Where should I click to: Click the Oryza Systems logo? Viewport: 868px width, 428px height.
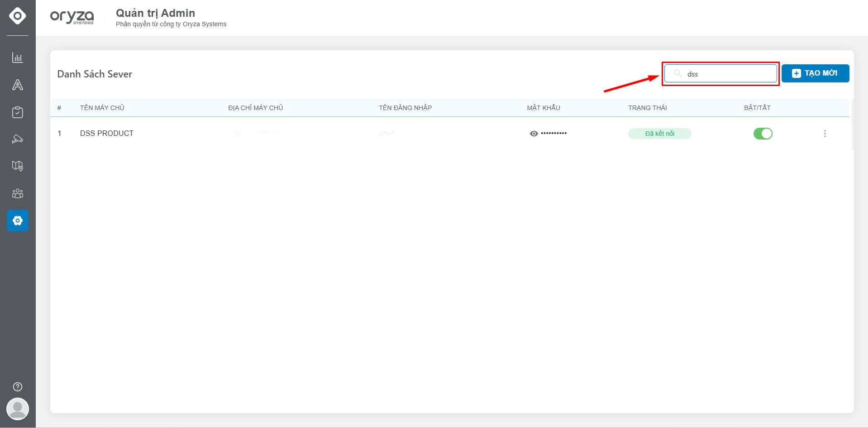tap(72, 17)
